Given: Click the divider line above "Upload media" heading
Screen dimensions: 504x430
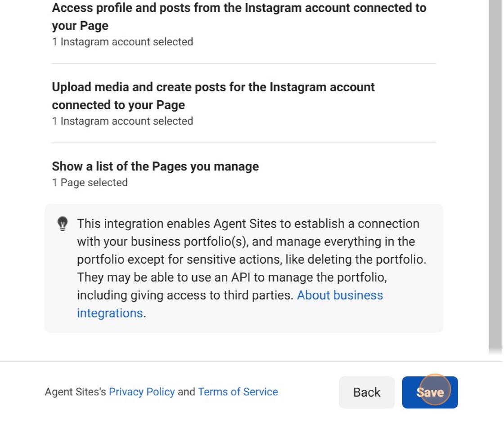Looking at the screenshot, I should click(x=243, y=63).
